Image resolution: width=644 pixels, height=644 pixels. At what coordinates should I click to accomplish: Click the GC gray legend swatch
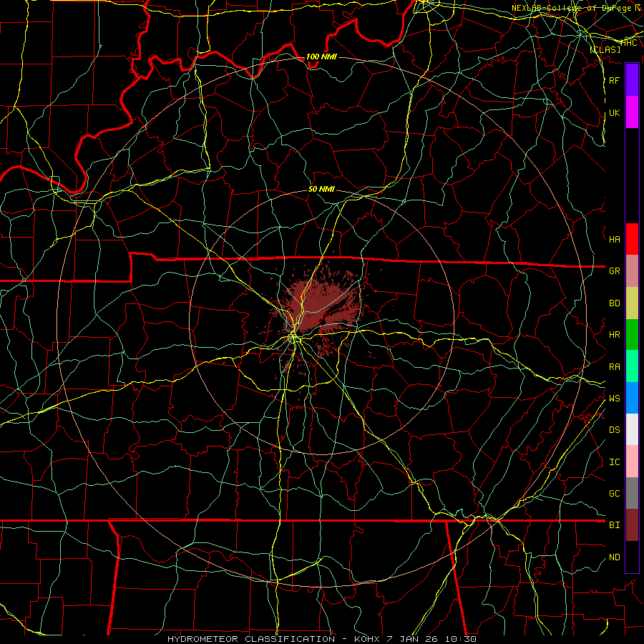[632, 493]
